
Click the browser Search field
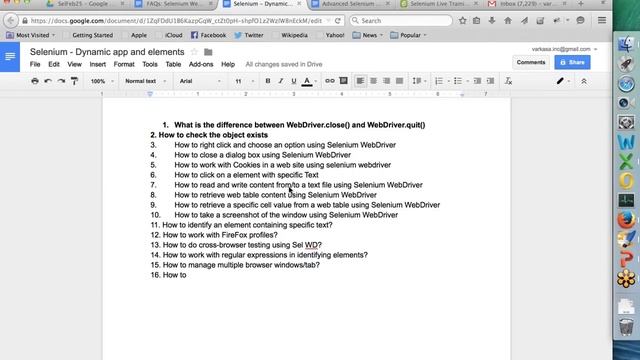(x=401, y=20)
